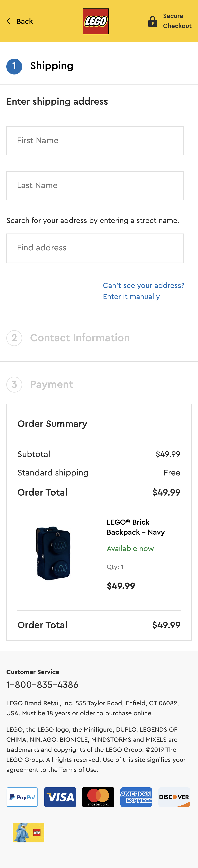Click the step 1 Shipping circle

point(14,66)
